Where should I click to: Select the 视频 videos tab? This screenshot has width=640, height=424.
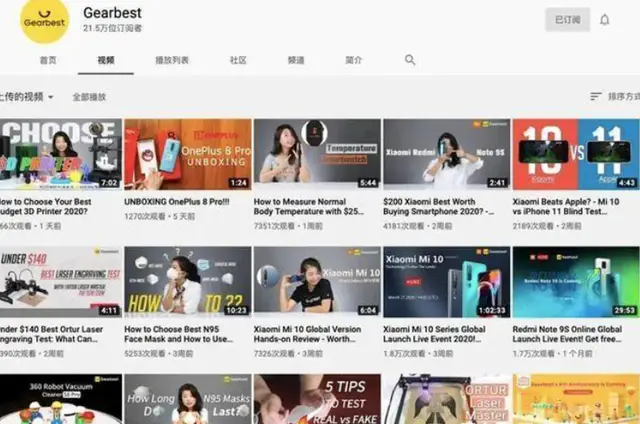106,60
